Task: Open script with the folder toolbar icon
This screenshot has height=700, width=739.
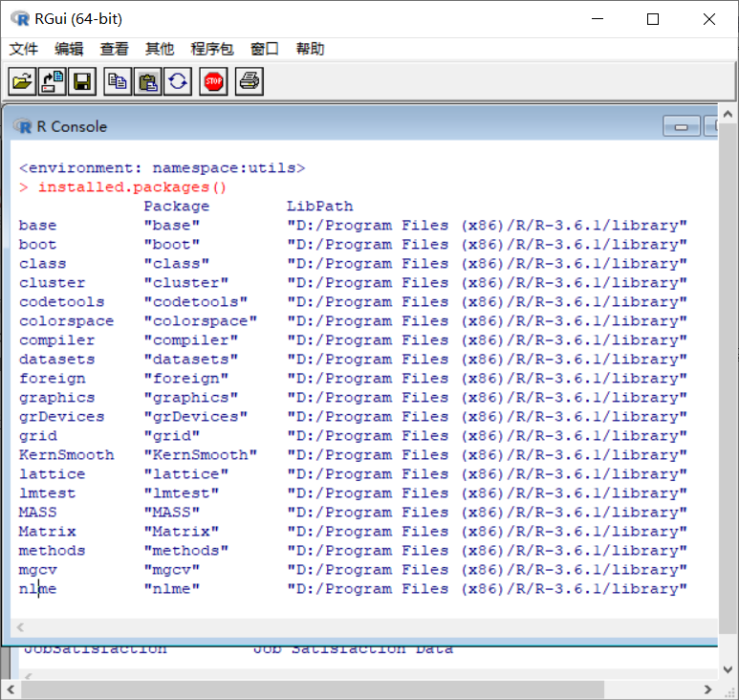Action: tap(22, 81)
